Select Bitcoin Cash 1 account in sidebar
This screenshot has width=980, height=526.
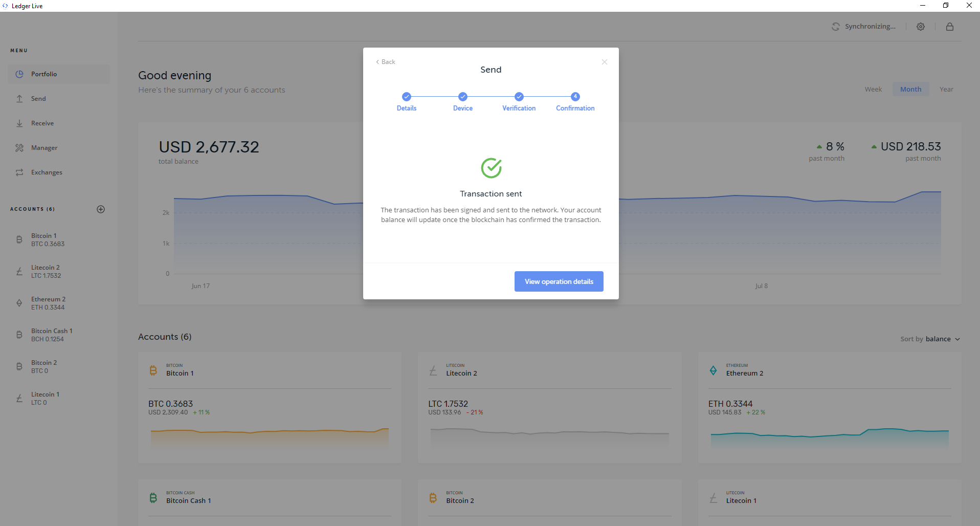59,335
